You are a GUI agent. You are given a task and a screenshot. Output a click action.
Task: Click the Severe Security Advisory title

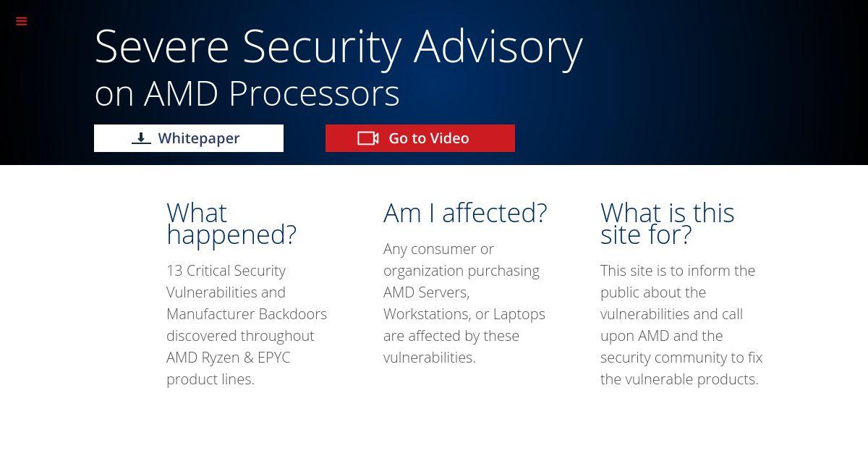coord(339,47)
